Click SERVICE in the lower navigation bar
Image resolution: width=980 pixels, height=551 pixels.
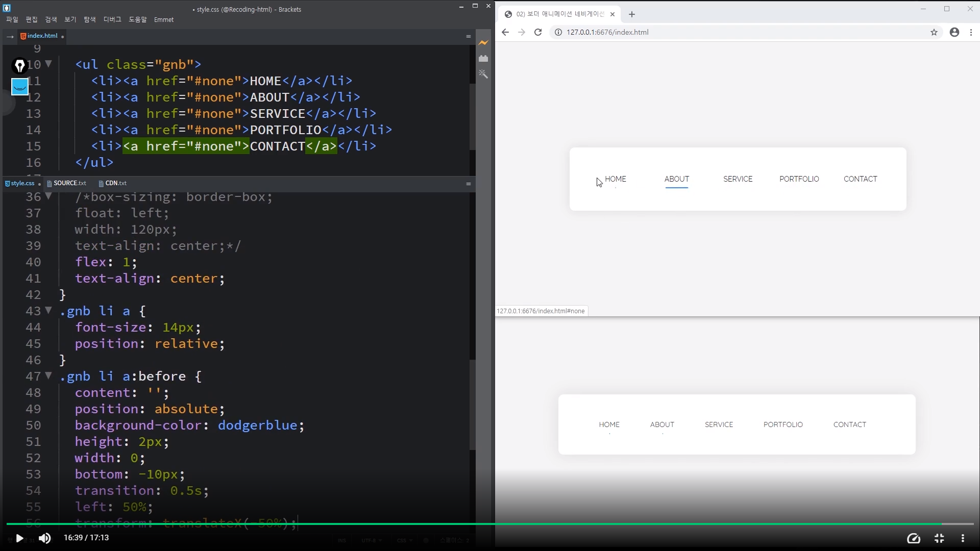coord(719,424)
